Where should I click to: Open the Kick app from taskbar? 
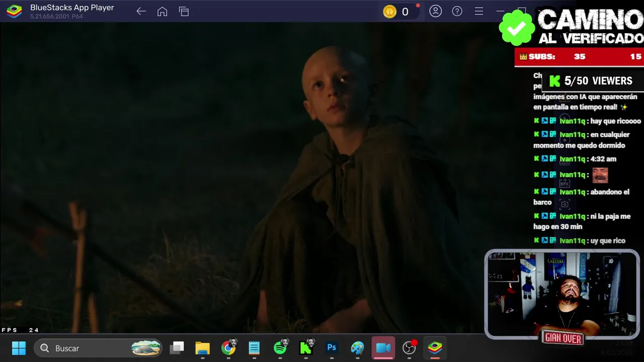coord(306,347)
